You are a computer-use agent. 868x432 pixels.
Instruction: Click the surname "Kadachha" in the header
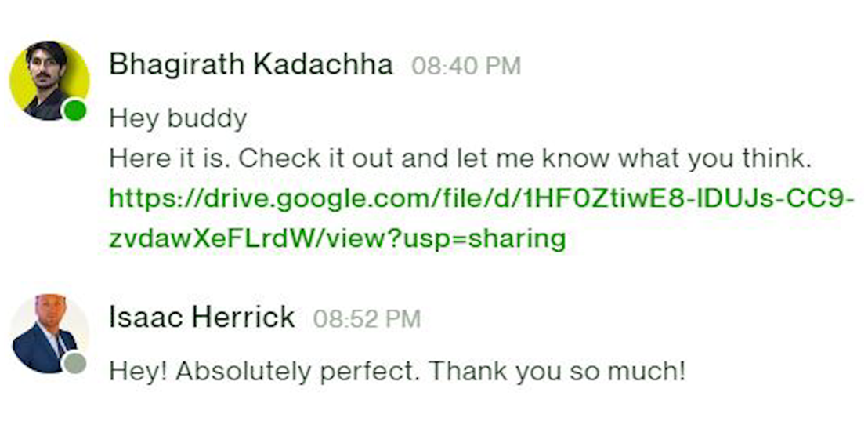tap(323, 65)
